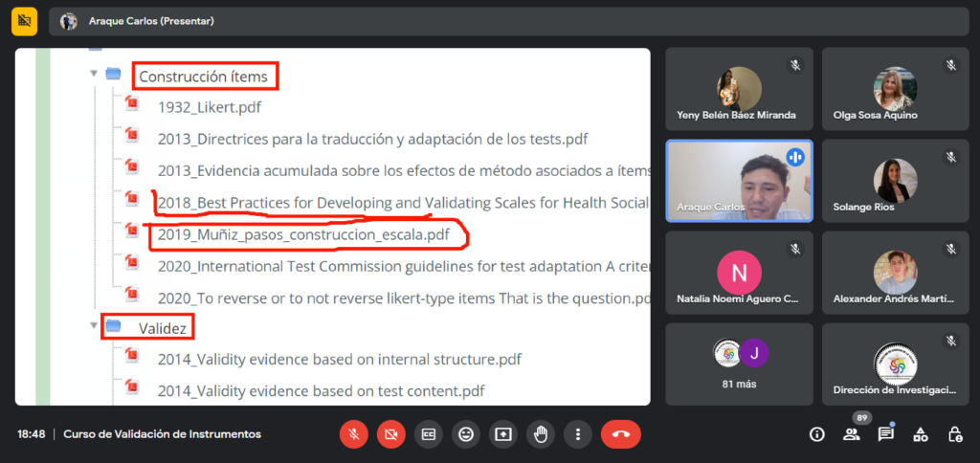The height and width of the screenshot is (463, 980).
Task: Click muted mic icon on Yeny Belén's tile
Action: pyautogui.click(x=795, y=65)
